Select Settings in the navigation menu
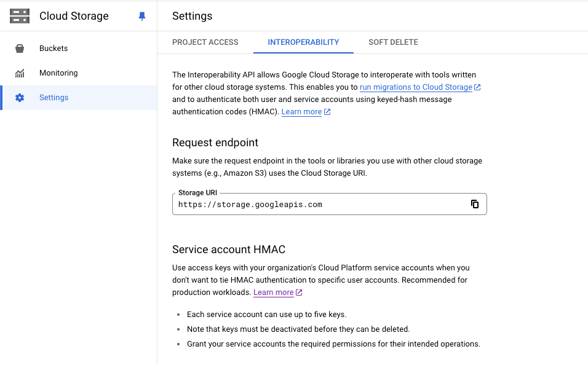588x365 pixels. (54, 98)
